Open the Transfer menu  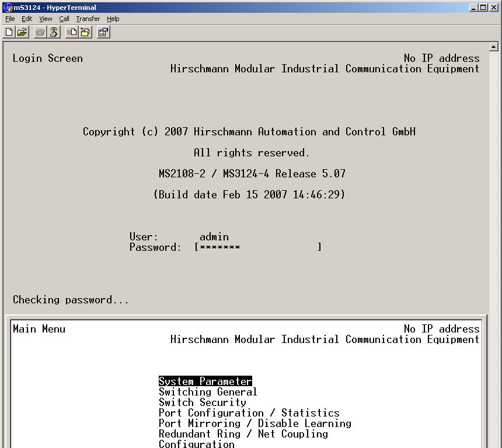point(88,19)
